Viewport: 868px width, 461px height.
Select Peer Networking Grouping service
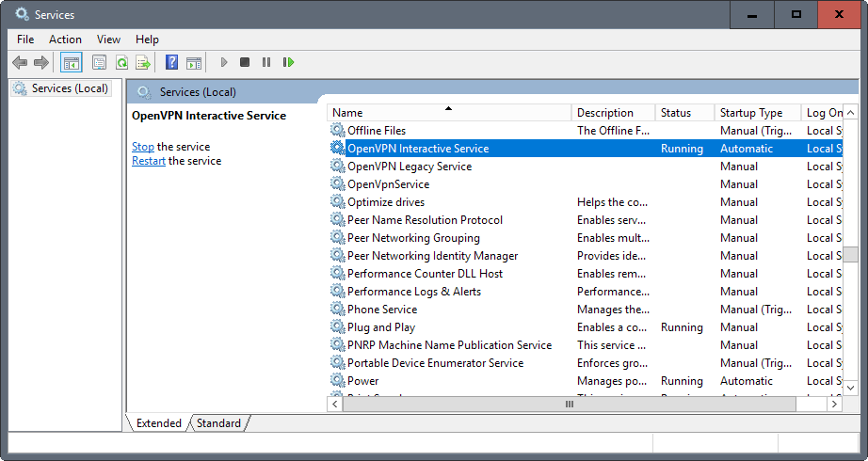[413, 238]
